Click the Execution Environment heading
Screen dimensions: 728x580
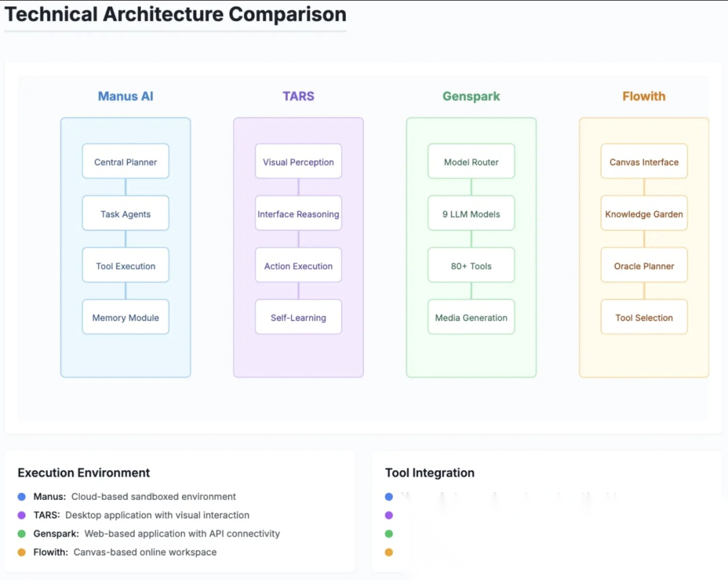(84, 473)
